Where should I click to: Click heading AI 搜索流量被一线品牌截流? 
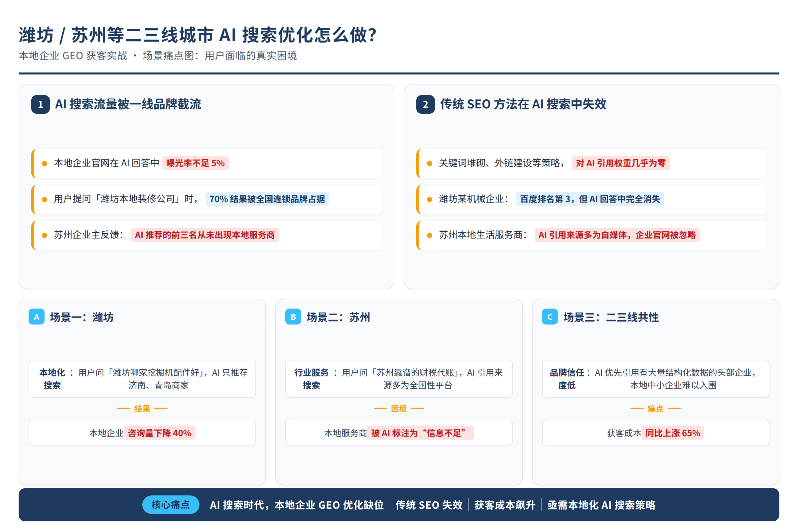pos(128,104)
